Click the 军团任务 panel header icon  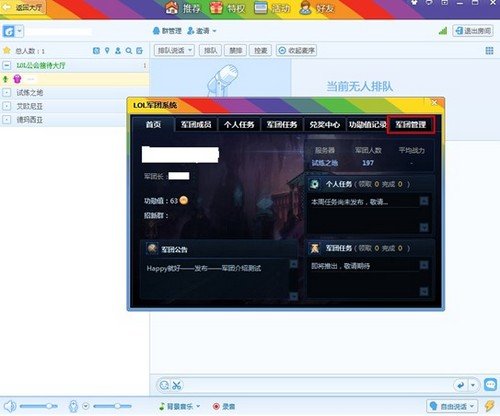(x=315, y=248)
